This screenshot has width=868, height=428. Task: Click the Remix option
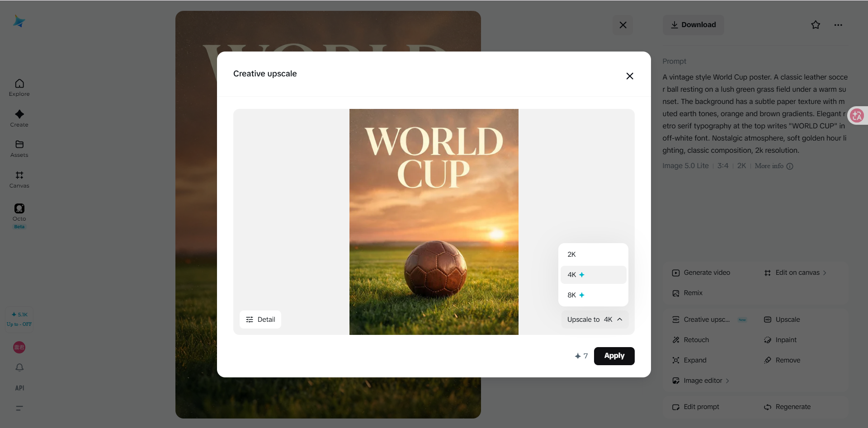click(688, 293)
